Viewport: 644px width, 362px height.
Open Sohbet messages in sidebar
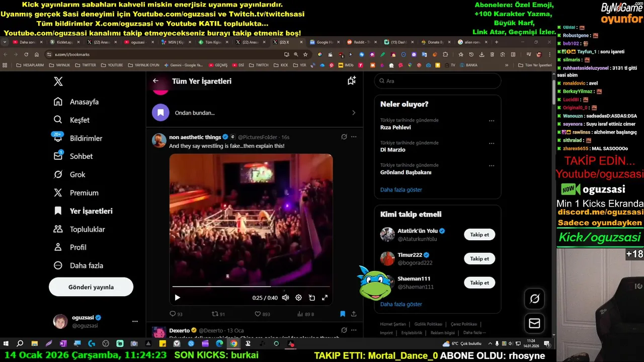point(73,156)
